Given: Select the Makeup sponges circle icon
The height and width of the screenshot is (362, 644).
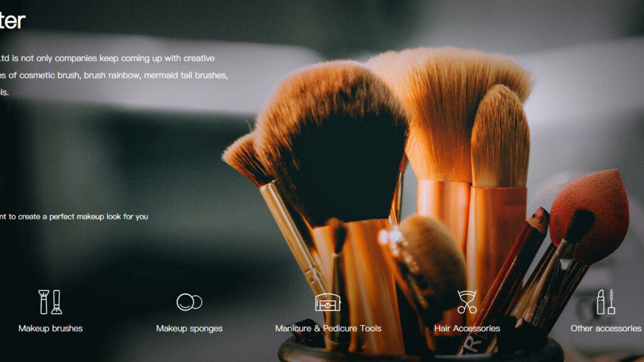Looking at the screenshot, I should pos(189,302).
